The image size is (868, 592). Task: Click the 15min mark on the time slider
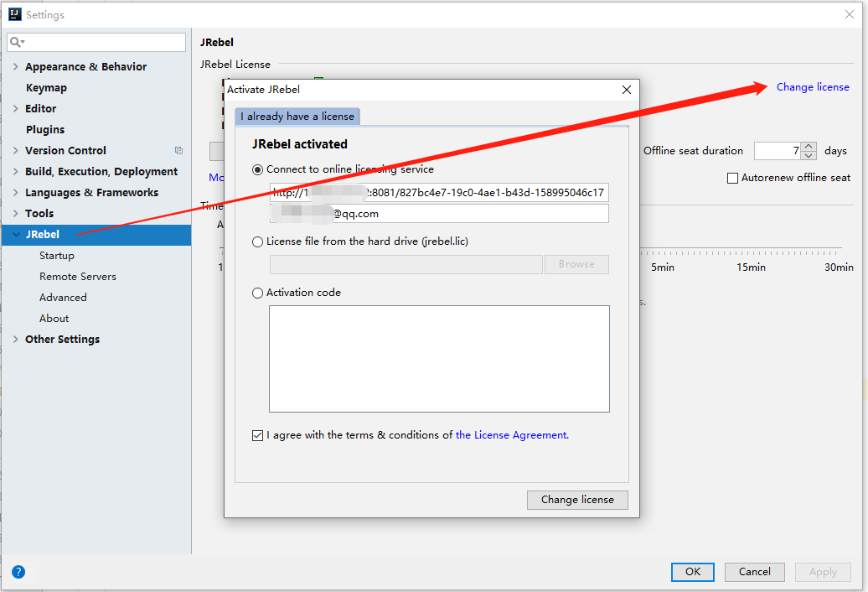[751, 267]
